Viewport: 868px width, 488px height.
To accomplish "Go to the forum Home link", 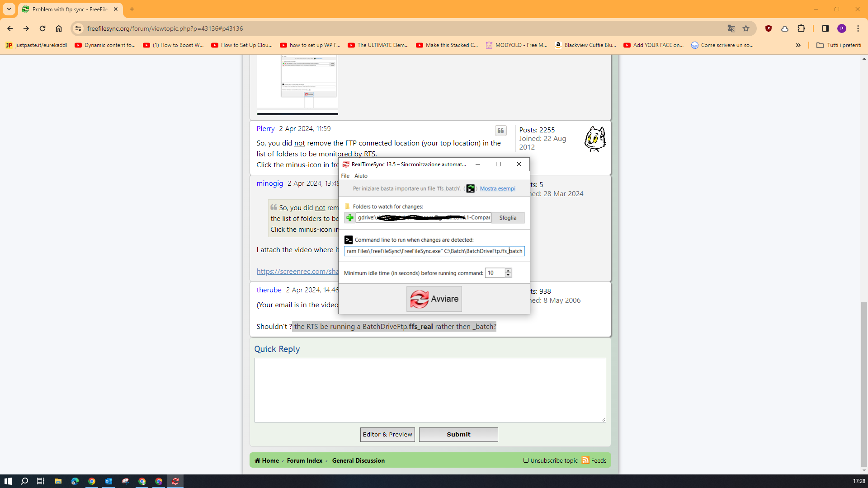I will tap(267, 460).
